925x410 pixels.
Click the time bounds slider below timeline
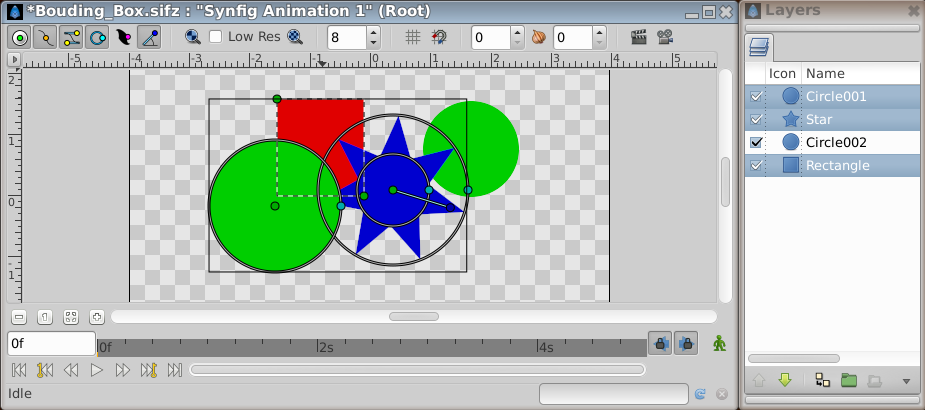click(x=417, y=370)
